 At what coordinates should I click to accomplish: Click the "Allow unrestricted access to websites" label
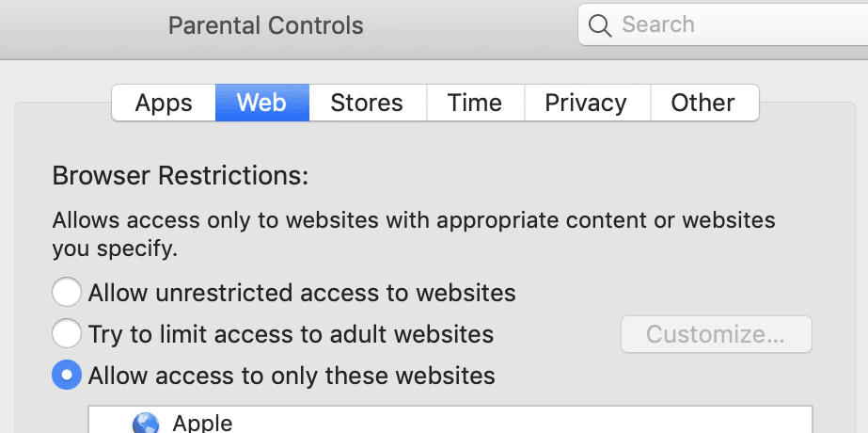tap(302, 293)
